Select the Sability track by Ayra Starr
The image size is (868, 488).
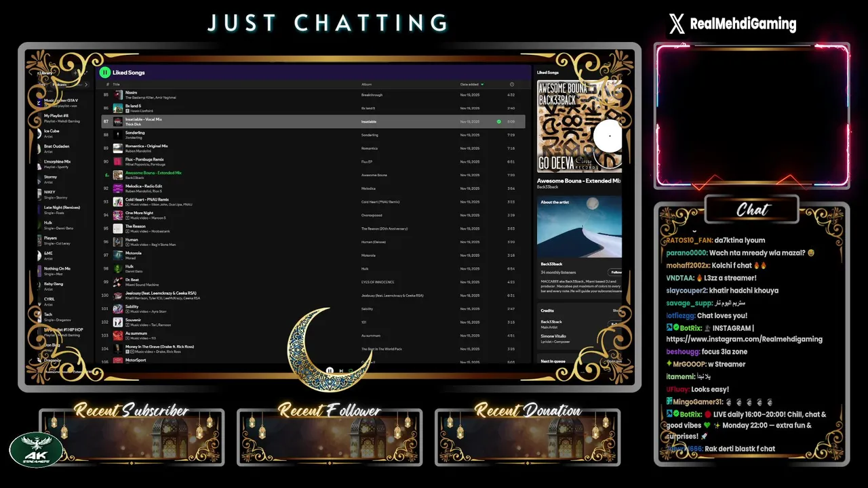(x=132, y=307)
